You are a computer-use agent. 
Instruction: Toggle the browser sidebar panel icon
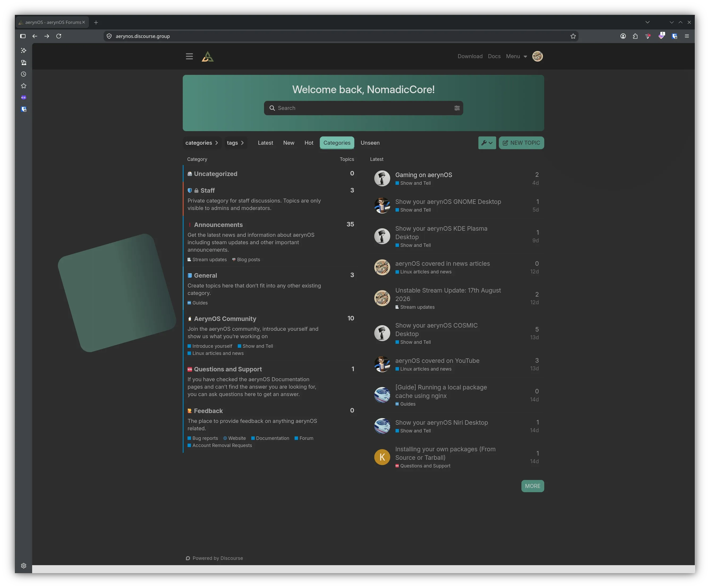point(23,36)
